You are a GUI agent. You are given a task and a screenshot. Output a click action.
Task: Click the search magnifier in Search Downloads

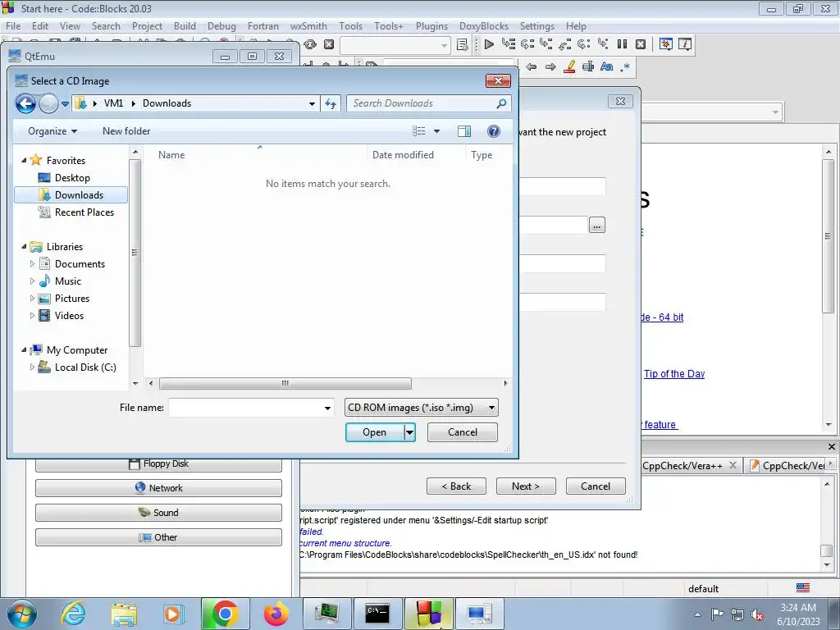click(501, 103)
